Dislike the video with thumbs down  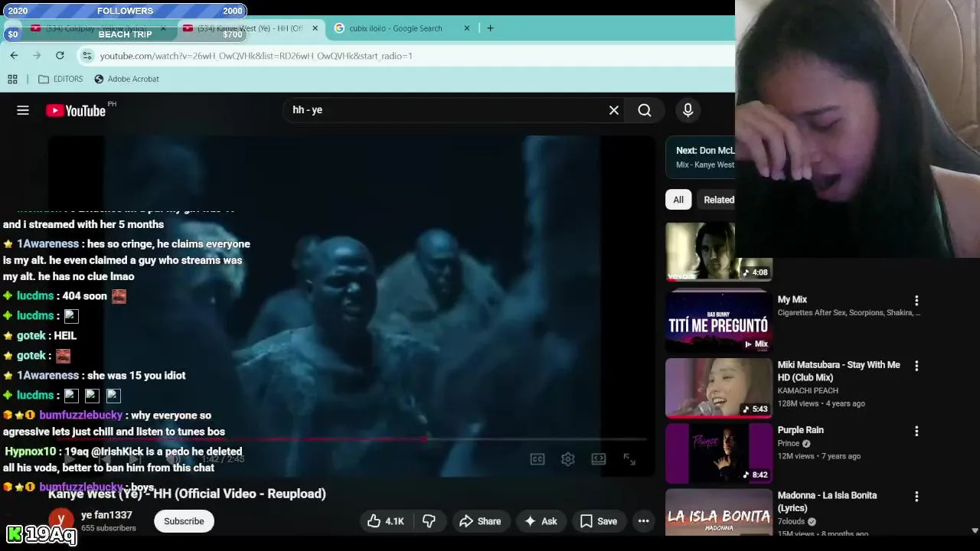click(429, 521)
